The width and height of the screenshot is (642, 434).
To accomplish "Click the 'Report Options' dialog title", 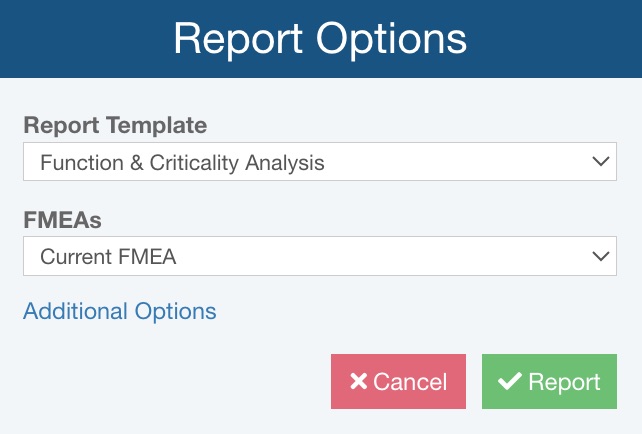I will 320,39.
